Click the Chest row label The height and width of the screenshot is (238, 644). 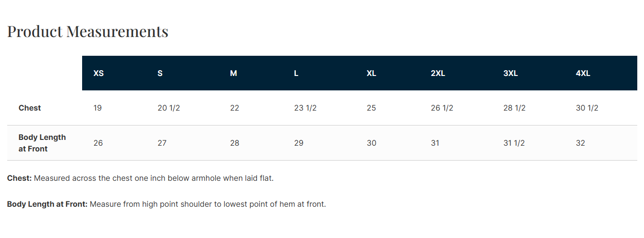coord(30,108)
